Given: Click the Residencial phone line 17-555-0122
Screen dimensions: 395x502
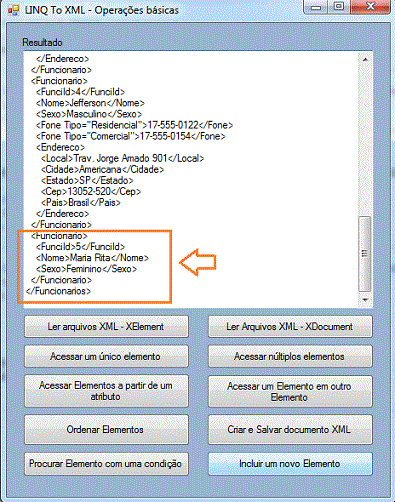Looking at the screenshot, I should click(134, 125).
